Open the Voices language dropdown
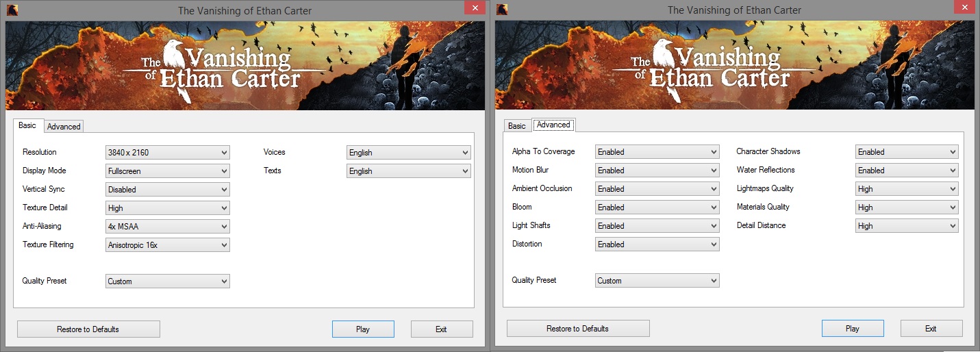The image size is (980, 352). pos(409,152)
